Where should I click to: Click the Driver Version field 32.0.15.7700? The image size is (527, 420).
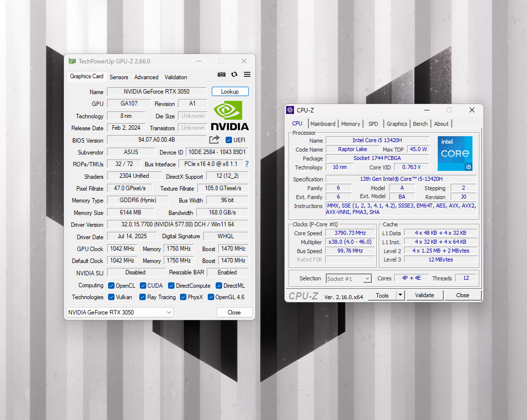tap(177, 224)
